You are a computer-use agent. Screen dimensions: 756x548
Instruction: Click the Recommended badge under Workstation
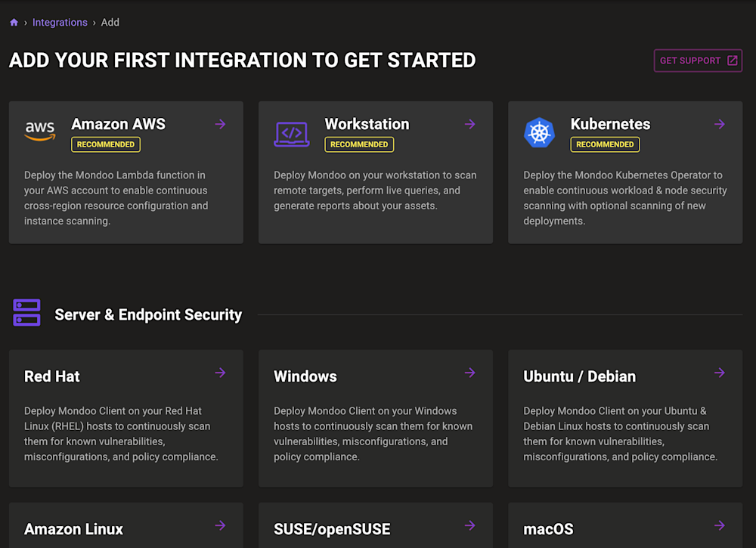(359, 144)
